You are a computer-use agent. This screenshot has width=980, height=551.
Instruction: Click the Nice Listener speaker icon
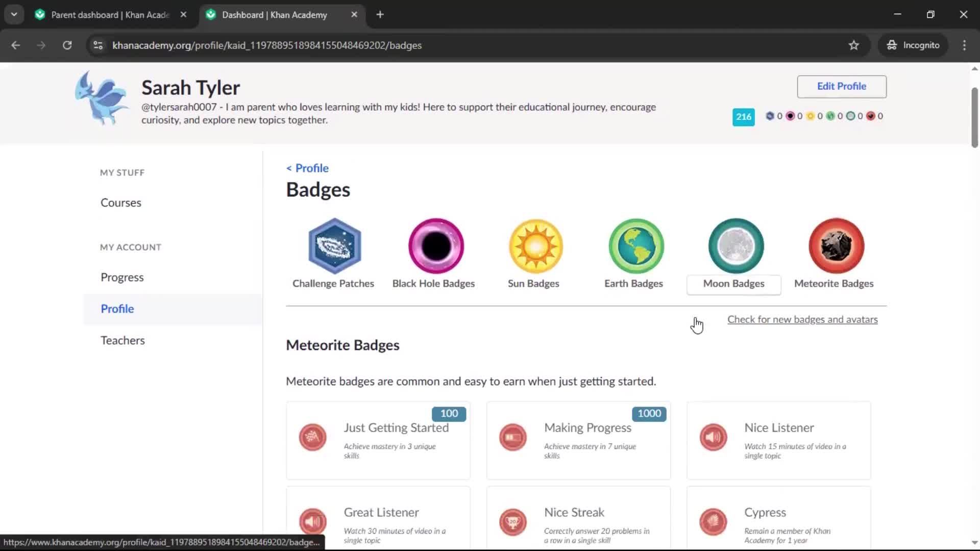(x=713, y=437)
